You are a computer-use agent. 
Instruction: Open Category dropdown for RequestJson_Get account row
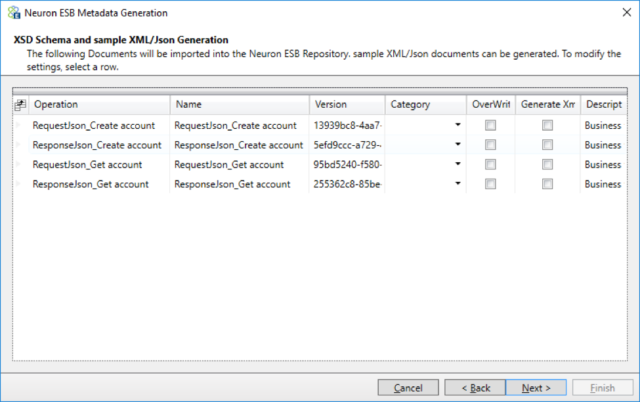[458, 164]
